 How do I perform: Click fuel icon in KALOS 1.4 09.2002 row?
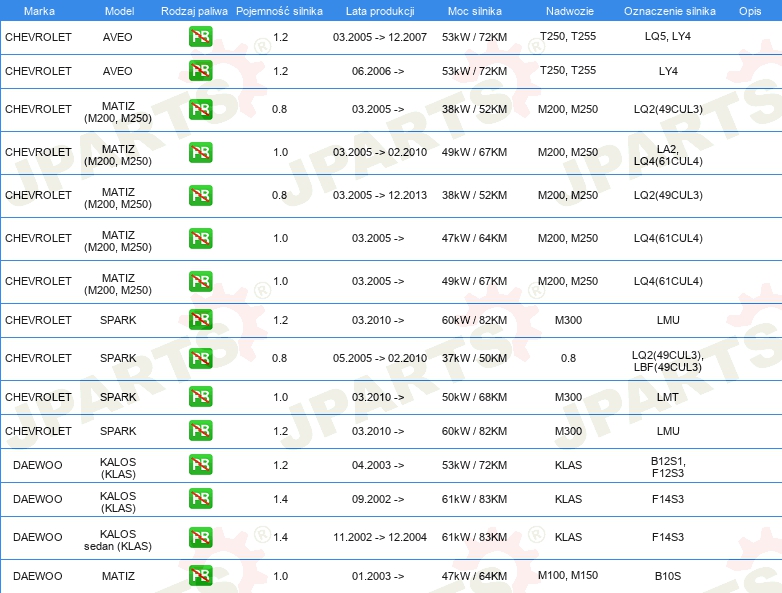(x=200, y=498)
